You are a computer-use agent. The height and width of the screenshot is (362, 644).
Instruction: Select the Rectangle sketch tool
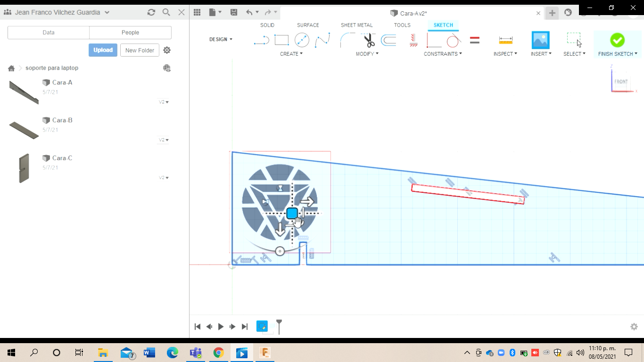[x=281, y=41]
